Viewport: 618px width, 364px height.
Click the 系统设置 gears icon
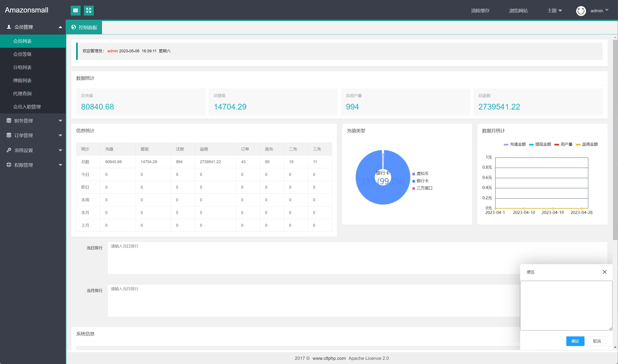[x=9, y=150]
